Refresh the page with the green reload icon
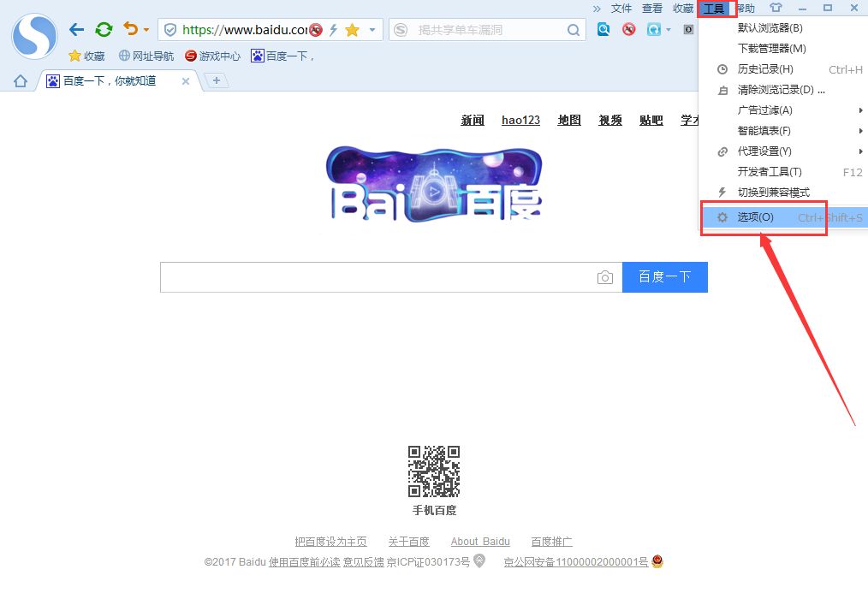 104,30
